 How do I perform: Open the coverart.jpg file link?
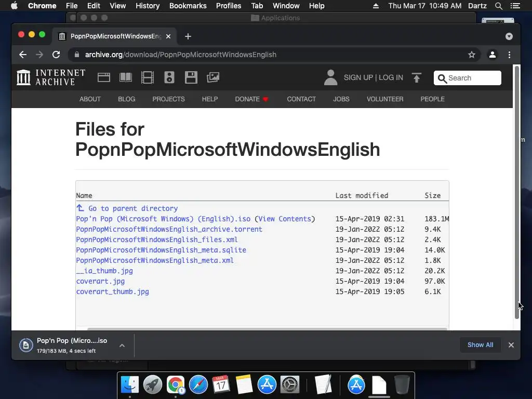100,281
